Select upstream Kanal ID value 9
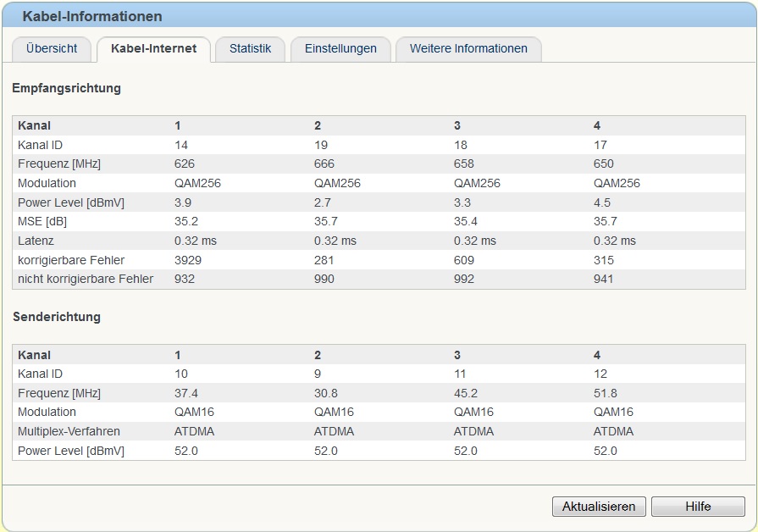The image size is (758, 532). pos(318,374)
